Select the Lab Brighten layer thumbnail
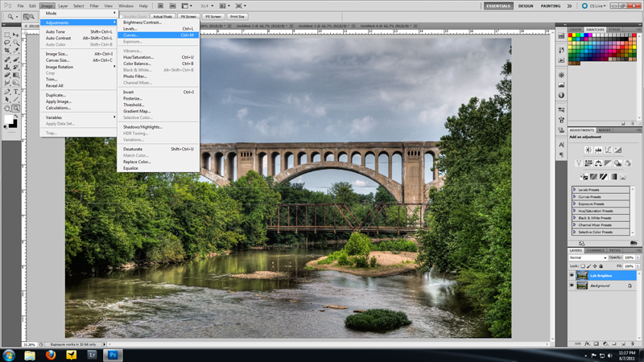 pos(582,275)
